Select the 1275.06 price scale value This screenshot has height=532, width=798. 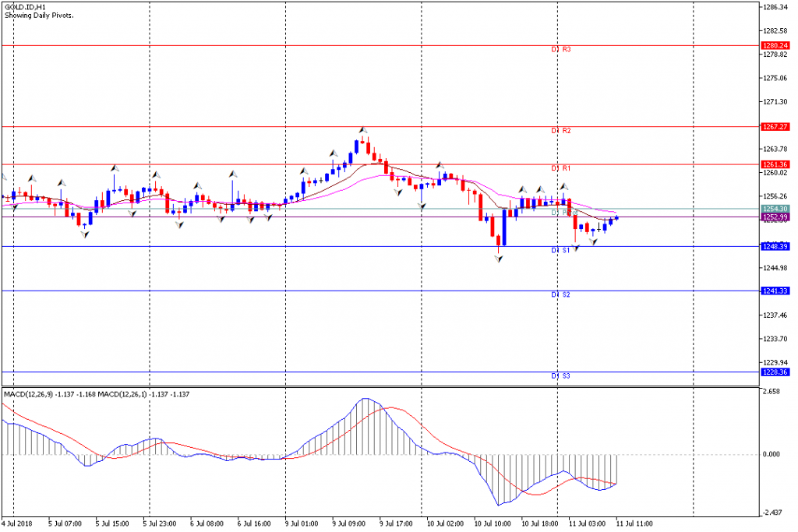[775, 79]
